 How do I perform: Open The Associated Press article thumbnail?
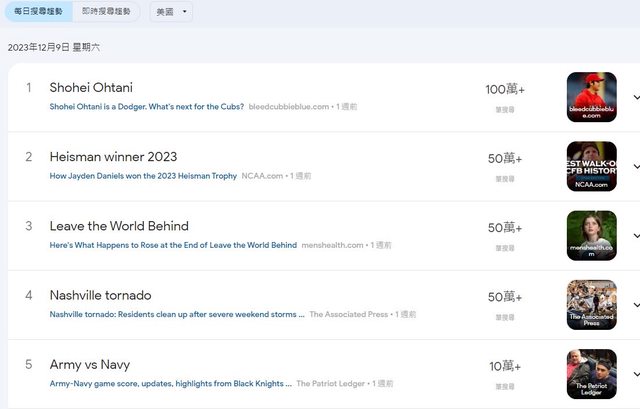tap(591, 305)
